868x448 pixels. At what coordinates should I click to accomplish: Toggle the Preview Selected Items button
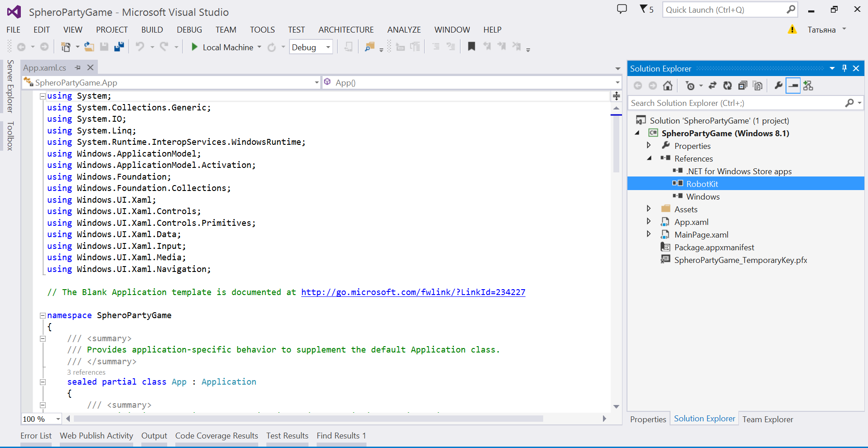(x=793, y=86)
